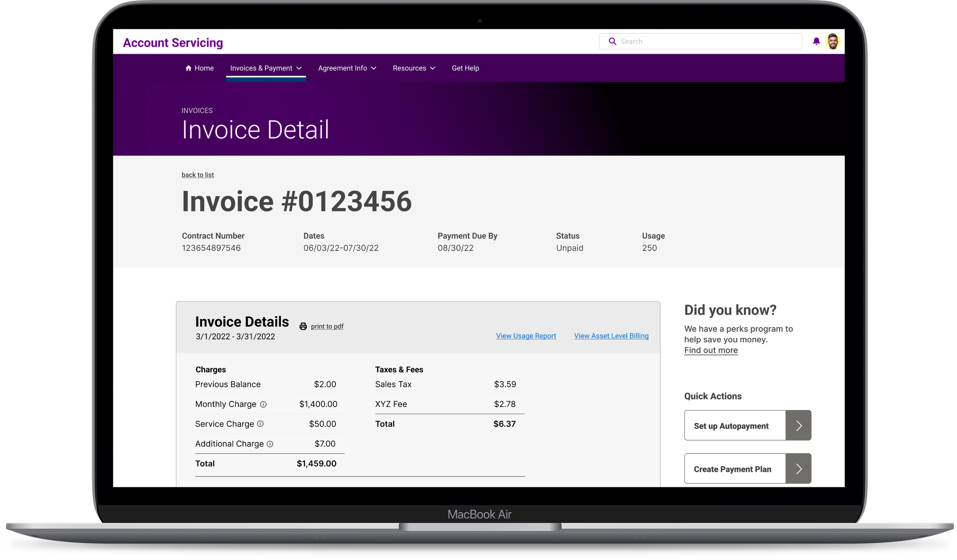Open the Resources dropdown chevron
Image resolution: width=957 pixels, height=560 pixels.
tap(433, 68)
